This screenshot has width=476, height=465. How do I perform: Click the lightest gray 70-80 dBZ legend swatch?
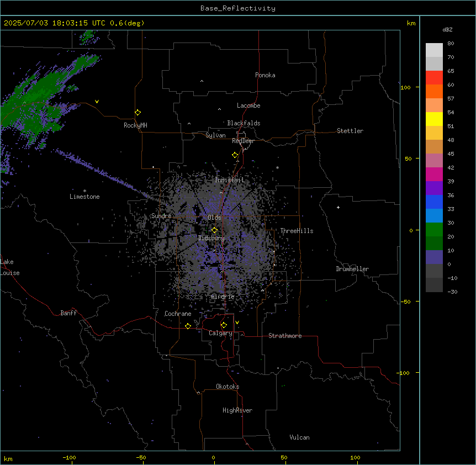[434, 50]
